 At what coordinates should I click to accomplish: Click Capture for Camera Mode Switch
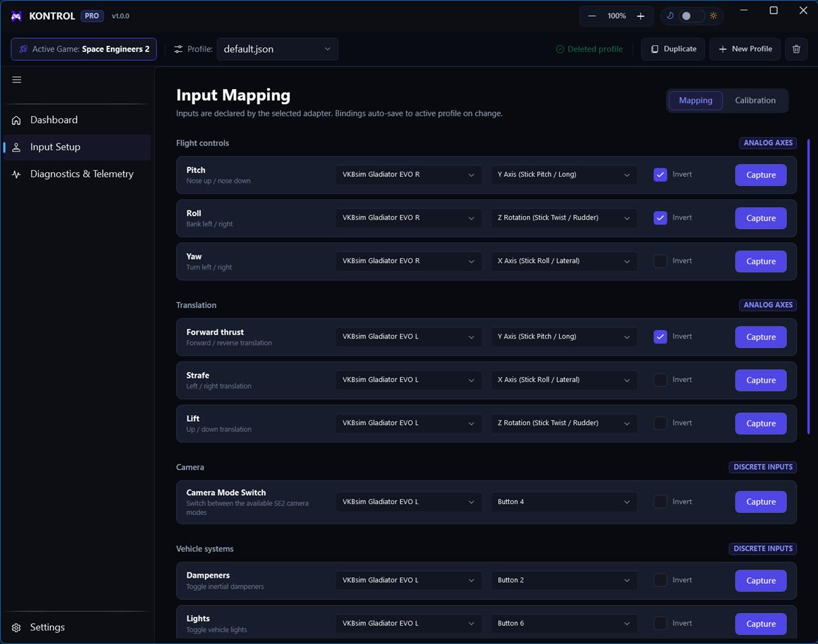click(x=761, y=502)
